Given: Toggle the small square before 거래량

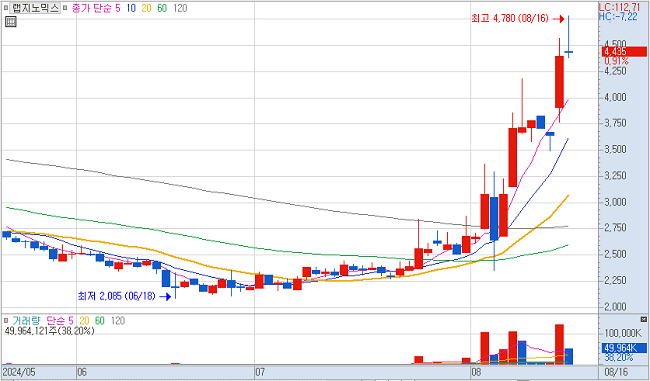Looking at the screenshot, I should pos(6,320).
